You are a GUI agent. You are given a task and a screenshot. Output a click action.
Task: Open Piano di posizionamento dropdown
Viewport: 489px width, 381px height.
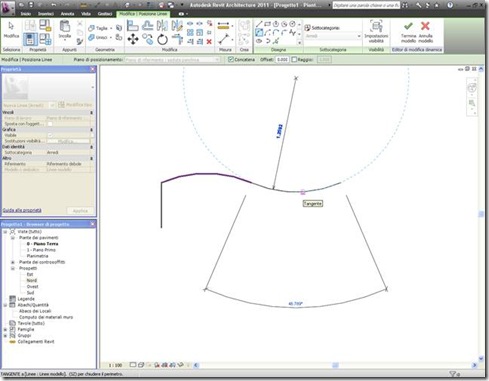[x=172, y=60]
